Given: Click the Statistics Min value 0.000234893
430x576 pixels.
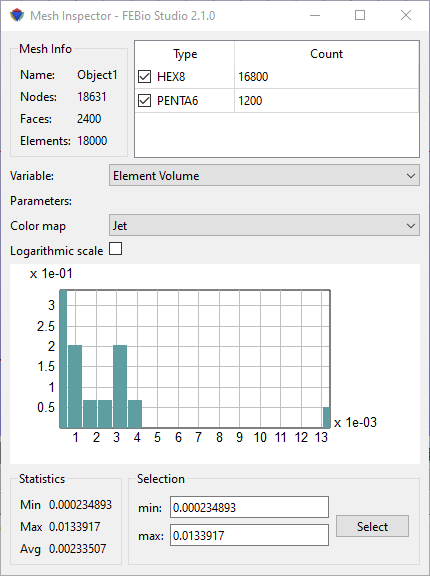Looking at the screenshot, I should tap(80, 505).
